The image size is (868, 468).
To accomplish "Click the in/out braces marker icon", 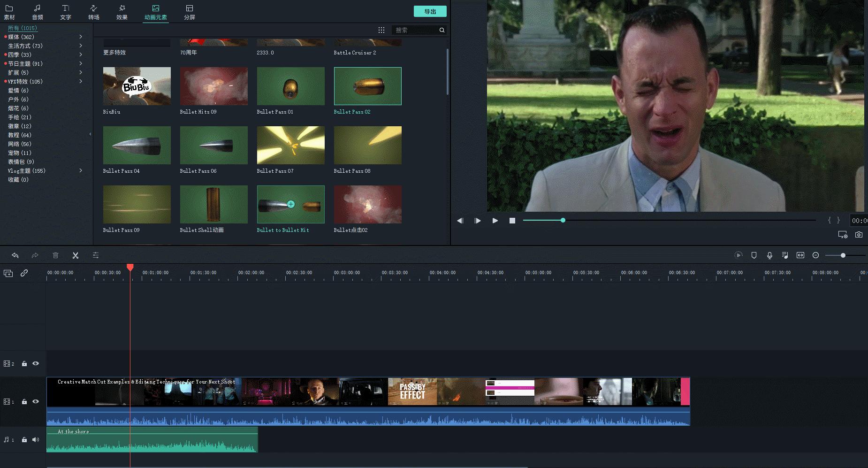I will coord(834,220).
